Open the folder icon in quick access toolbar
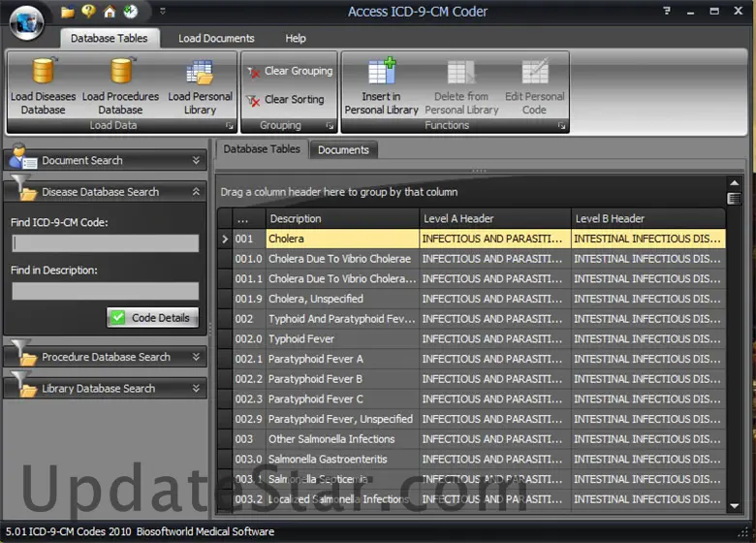This screenshot has width=756, height=543. click(x=68, y=12)
